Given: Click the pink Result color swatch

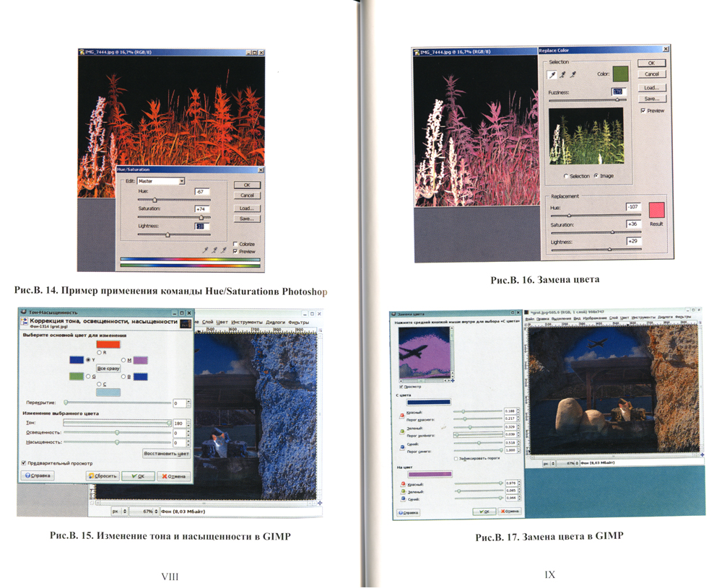Looking at the screenshot, I should 656,210.
